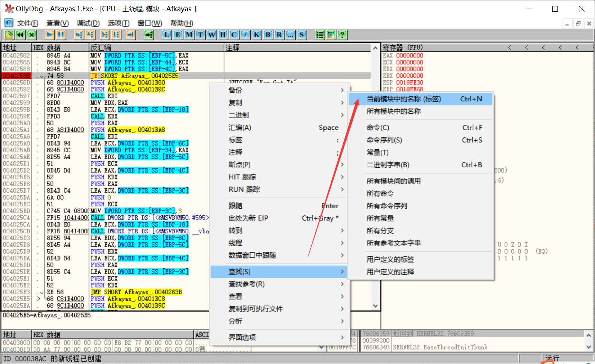Pause execution with the pause toolbar icon
This screenshot has height=364, width=595.
coord(61,35)
